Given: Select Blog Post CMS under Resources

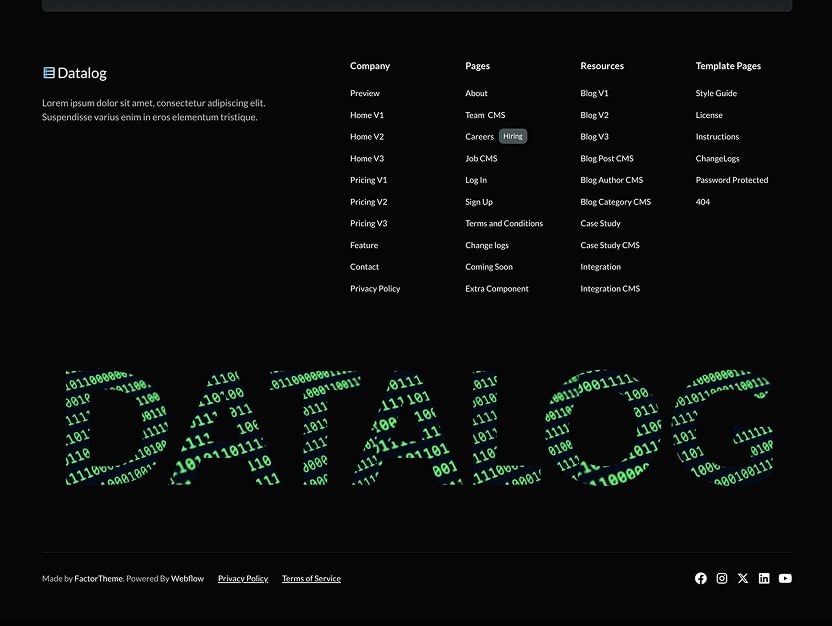Looking at the screenshot, I should (606, 158).
